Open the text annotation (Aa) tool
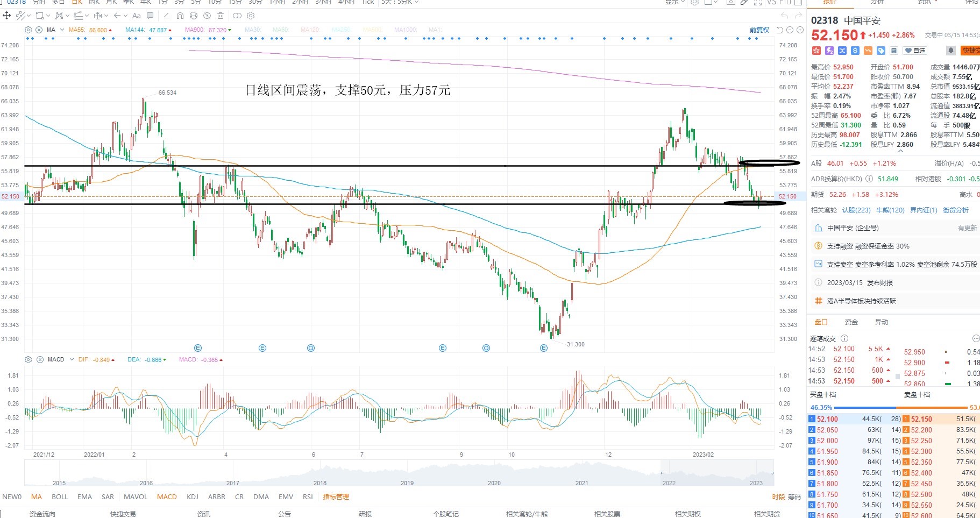 point(137,16)
